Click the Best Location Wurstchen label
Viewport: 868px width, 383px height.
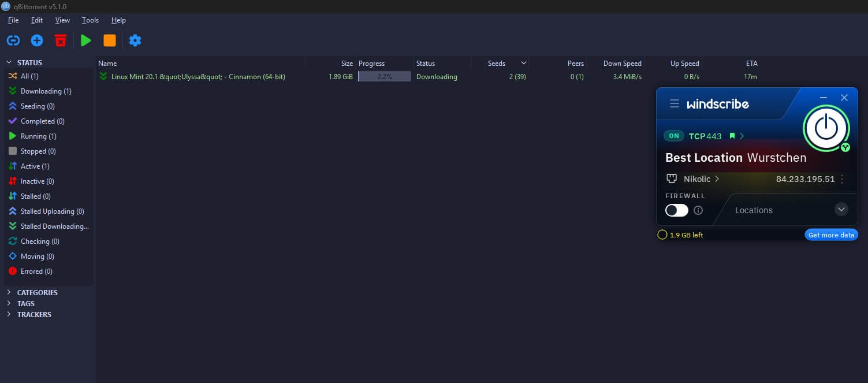pyautogui.click(x=736, y=158)
